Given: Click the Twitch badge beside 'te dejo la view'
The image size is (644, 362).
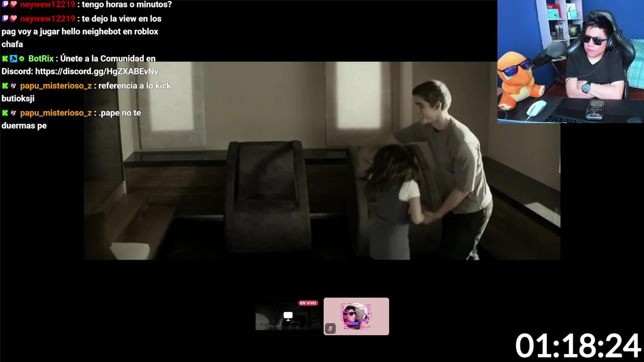Looking at the screenshot, I should pos(5,19).
